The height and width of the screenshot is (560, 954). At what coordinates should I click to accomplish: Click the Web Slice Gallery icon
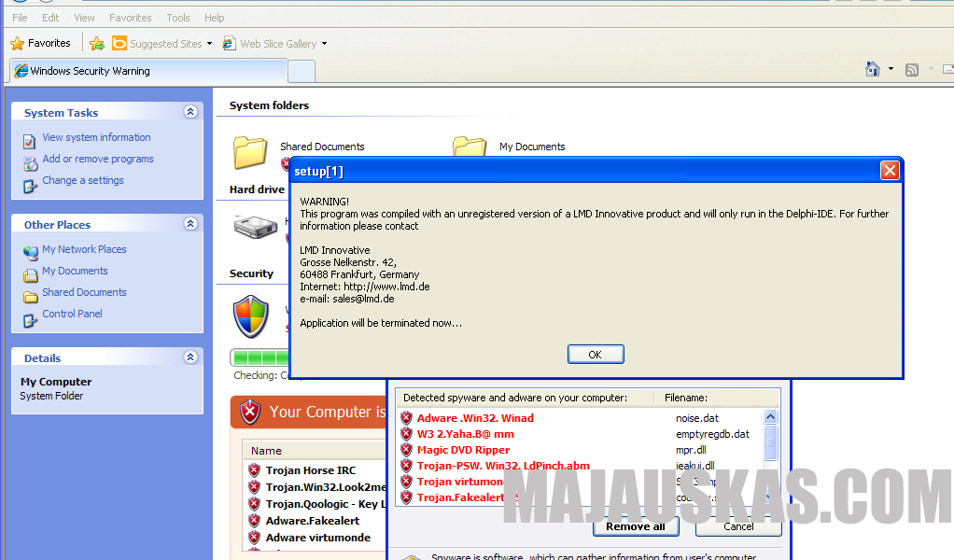point(229,43)
